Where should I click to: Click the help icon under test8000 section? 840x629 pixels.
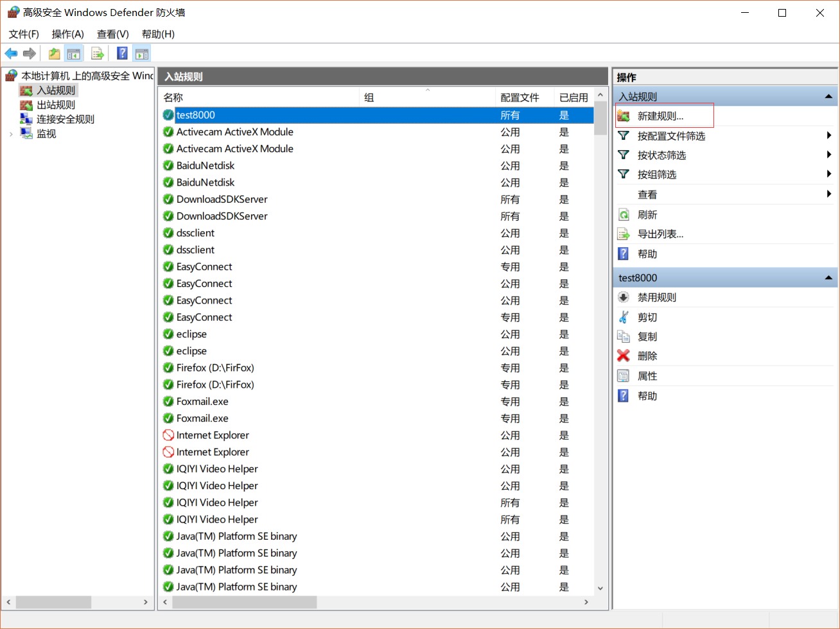(x=623, y=395)
